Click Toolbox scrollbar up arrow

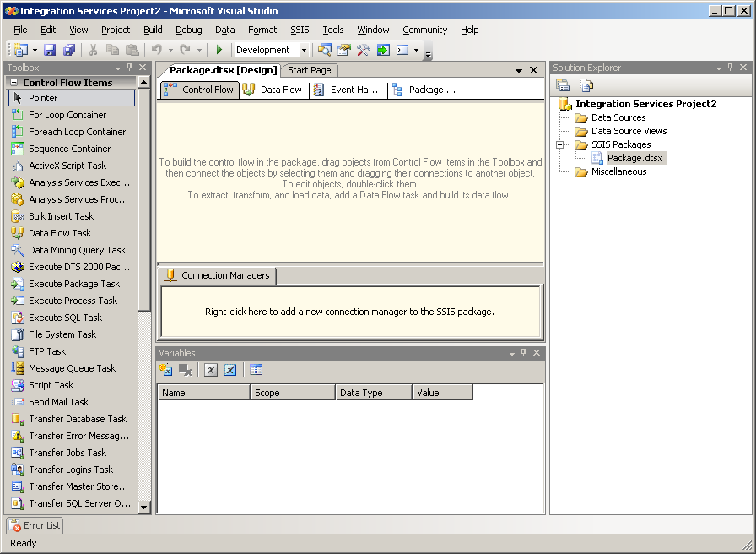point(143,83)
